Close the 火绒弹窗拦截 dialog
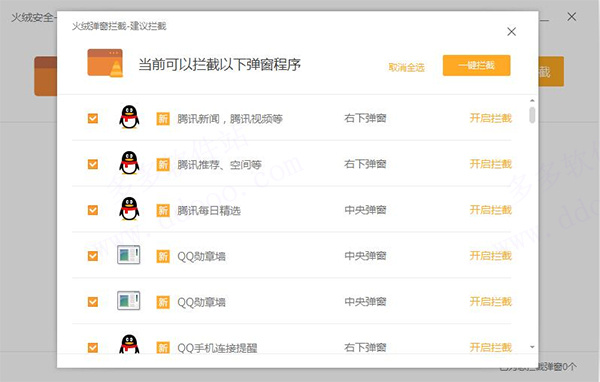 [x=511, y=31]
